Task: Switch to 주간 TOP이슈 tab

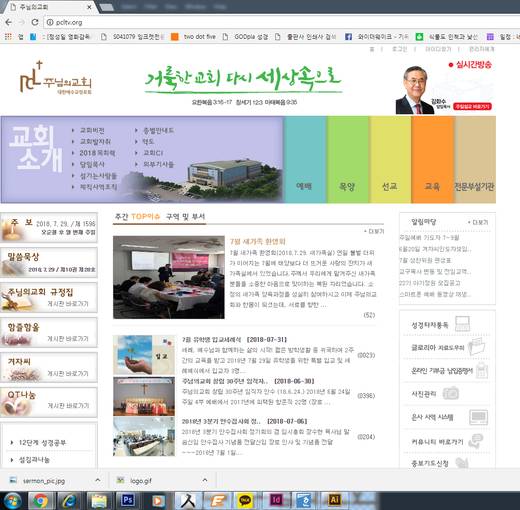Action: (x=137, y=217)
